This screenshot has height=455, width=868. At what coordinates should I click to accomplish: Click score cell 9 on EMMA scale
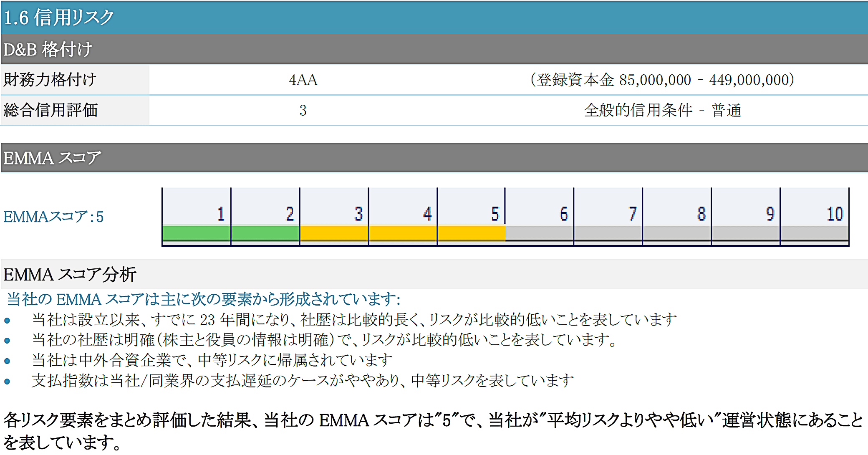point(746,217)
